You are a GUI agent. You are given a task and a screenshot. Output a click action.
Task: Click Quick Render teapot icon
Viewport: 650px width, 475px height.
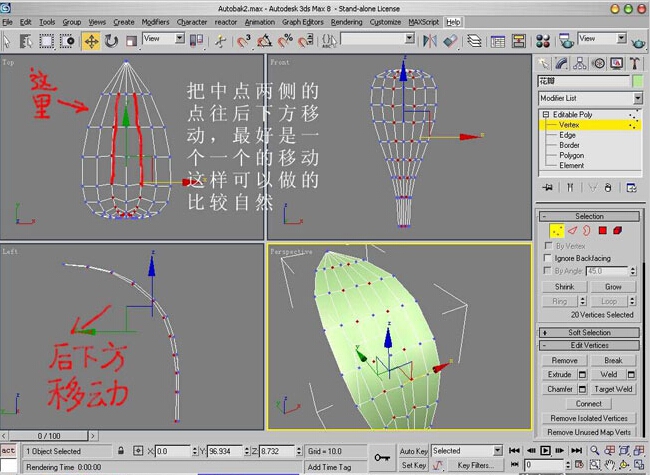coord(638,41)
